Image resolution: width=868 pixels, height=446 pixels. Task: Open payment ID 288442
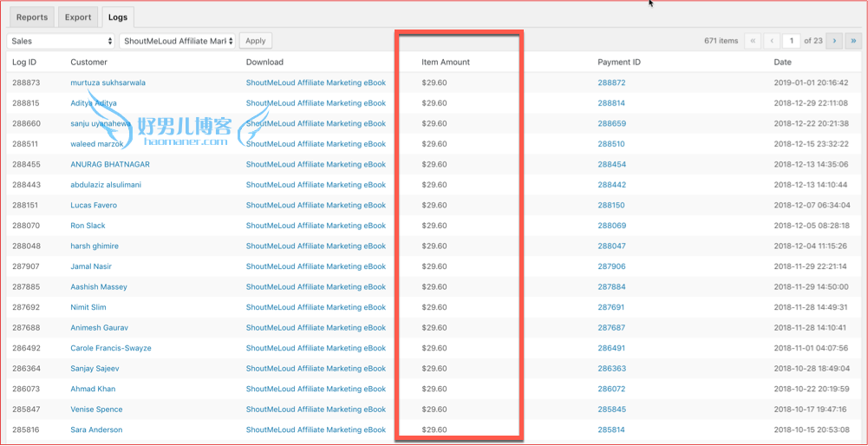tap(611, 185)
